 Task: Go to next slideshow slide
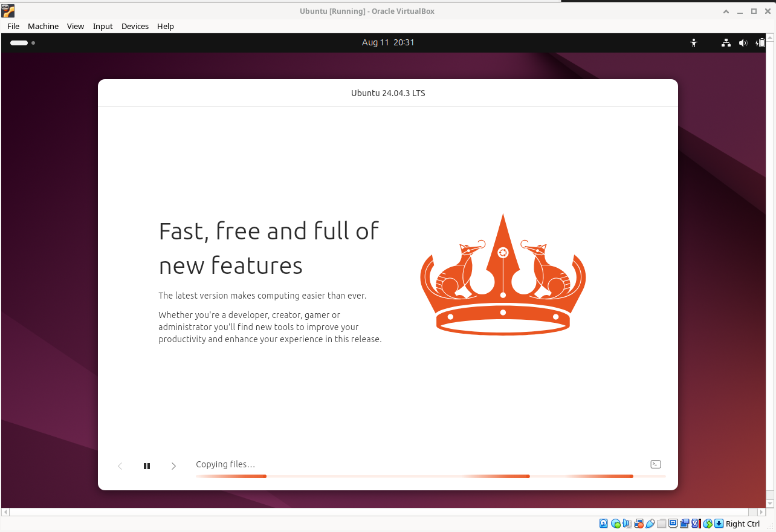pos(173,466)
